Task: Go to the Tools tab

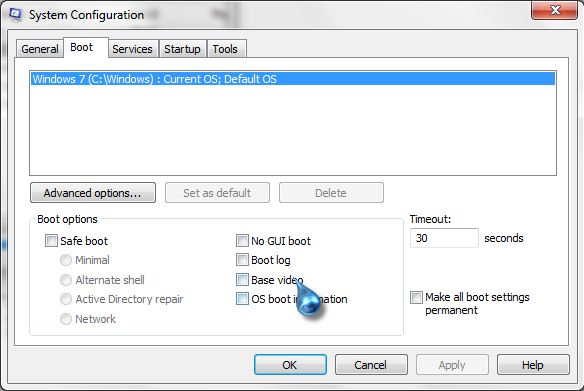Action: (225, 49)
